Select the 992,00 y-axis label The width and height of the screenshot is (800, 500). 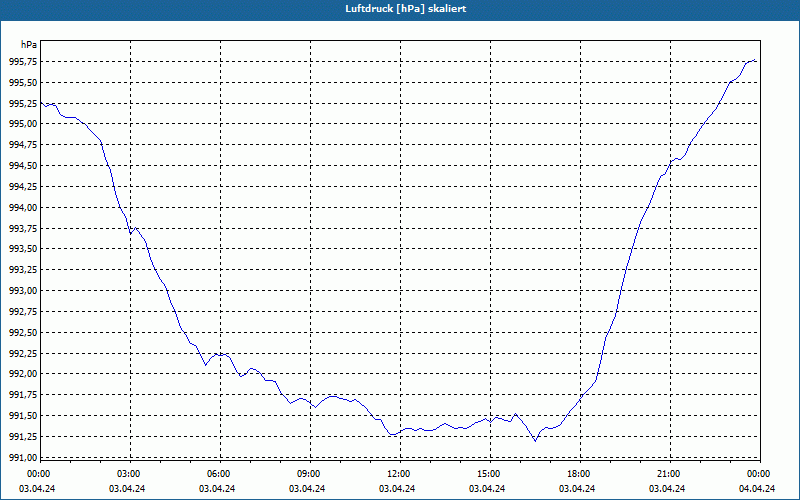(x=23, y=374)
